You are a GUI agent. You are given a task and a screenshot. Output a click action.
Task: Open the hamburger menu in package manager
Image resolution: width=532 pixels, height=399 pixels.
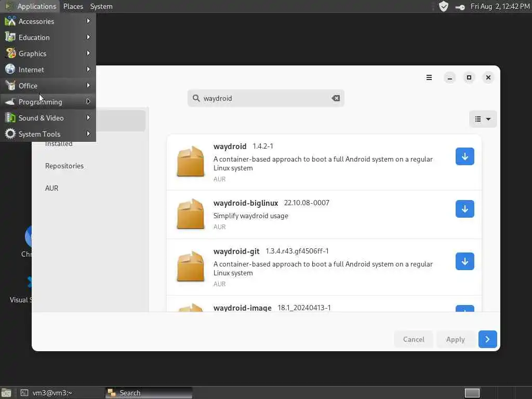(x=429, y=77)
